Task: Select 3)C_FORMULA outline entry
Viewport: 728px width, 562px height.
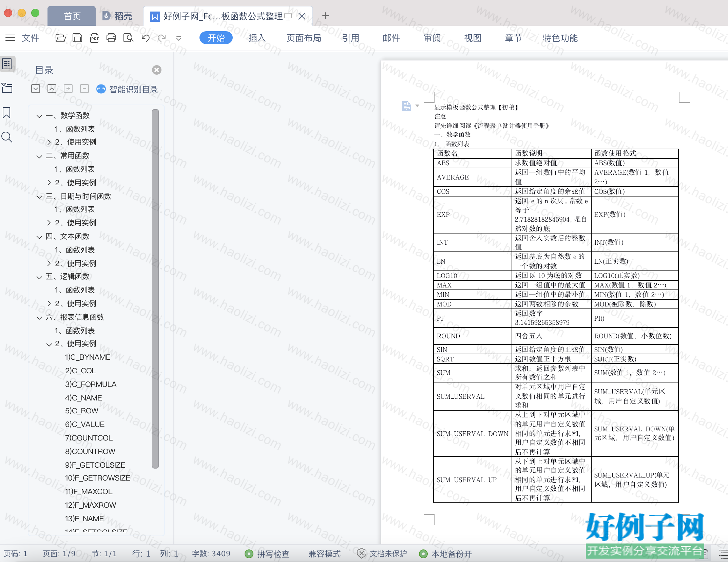Action: coord(91,384)
